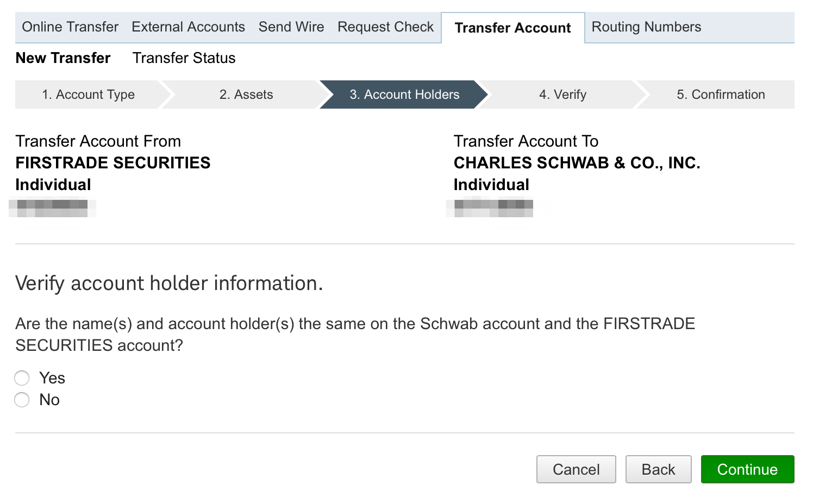Click the green Continue button
Viewport: 813px width, 504px height.
(747, 469)
